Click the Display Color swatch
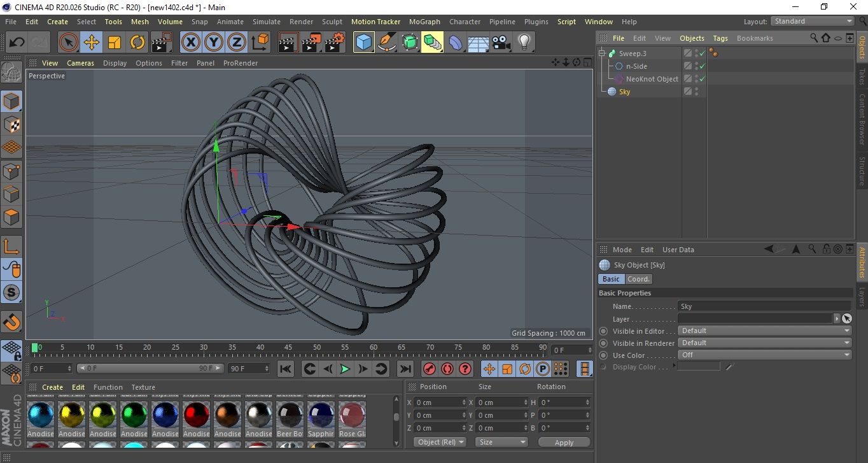This screenshot has height=463, width=868. [x=699, y=367]
